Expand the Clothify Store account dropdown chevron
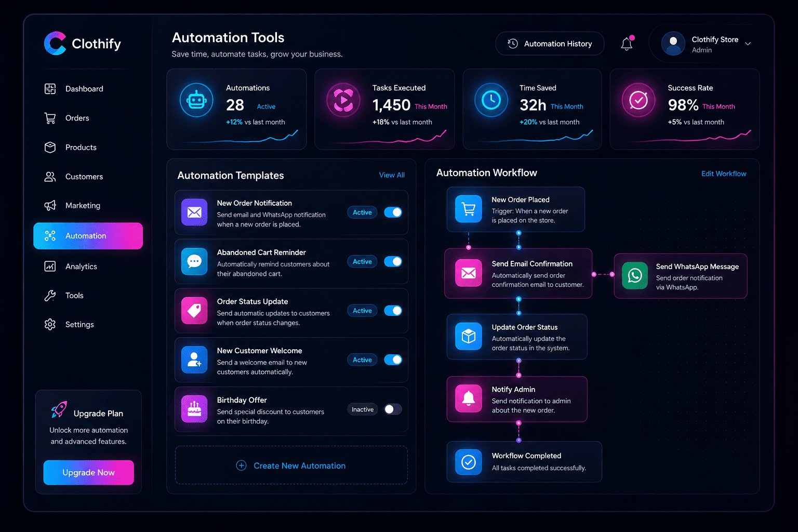798x532 pixels. (x=748, y=44)
